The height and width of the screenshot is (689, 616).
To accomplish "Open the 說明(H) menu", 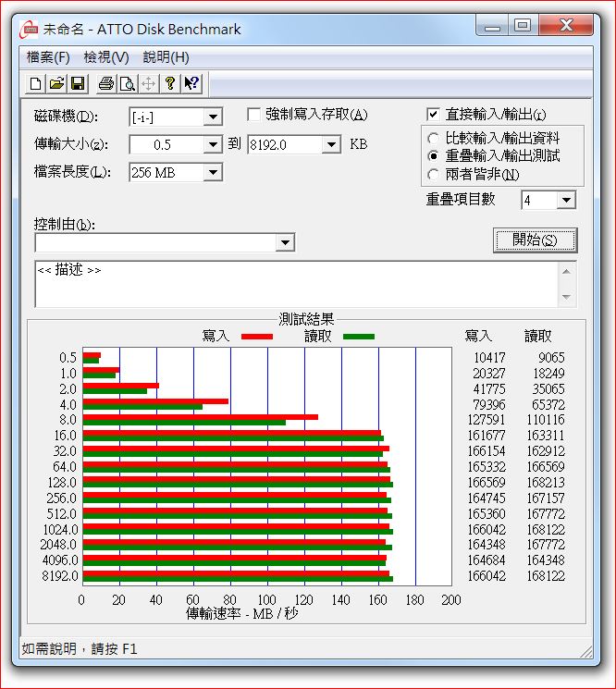I will pos(166,57).
